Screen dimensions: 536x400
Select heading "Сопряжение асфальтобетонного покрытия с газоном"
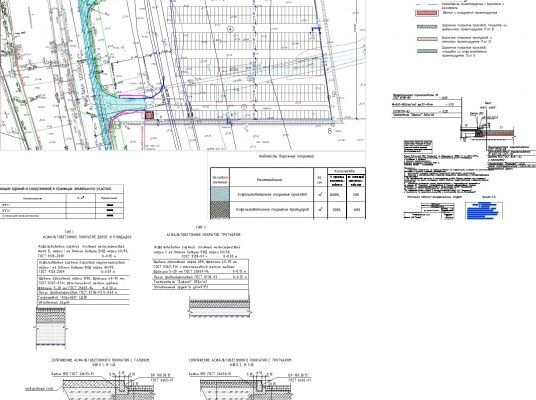(100, 360)
